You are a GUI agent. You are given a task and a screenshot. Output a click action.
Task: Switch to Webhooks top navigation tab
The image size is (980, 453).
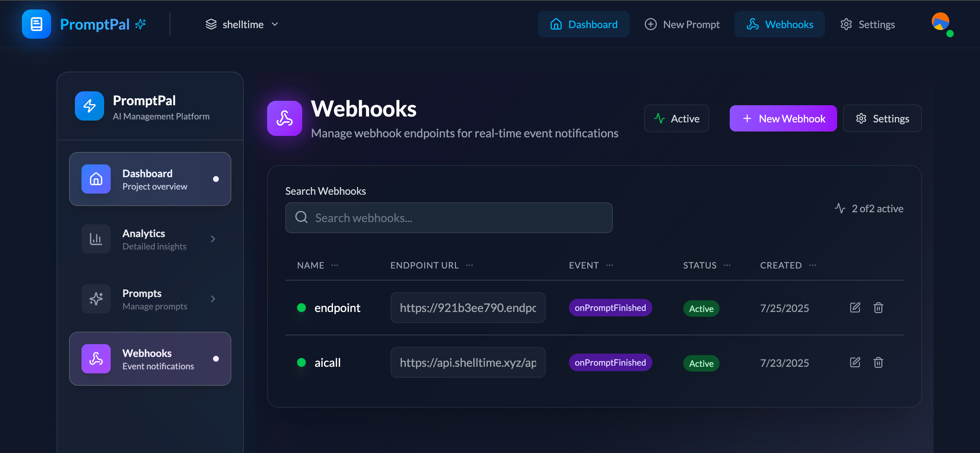click(779, 24)
